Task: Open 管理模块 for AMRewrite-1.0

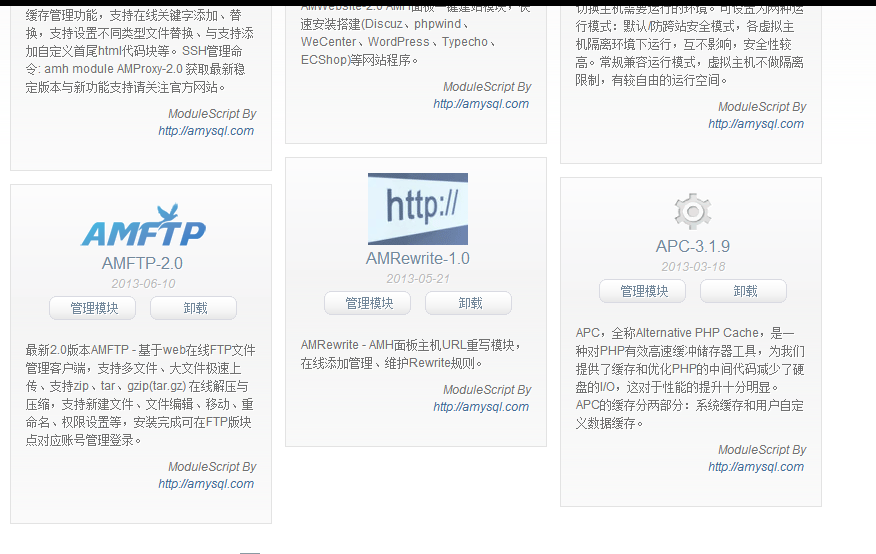Action: pos(368,303)
